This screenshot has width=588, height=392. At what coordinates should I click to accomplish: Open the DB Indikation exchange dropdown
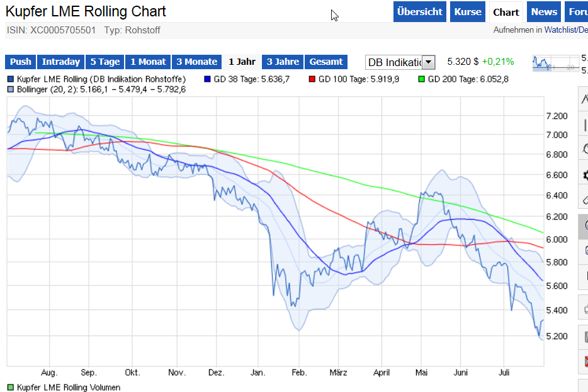coord(400,62)
